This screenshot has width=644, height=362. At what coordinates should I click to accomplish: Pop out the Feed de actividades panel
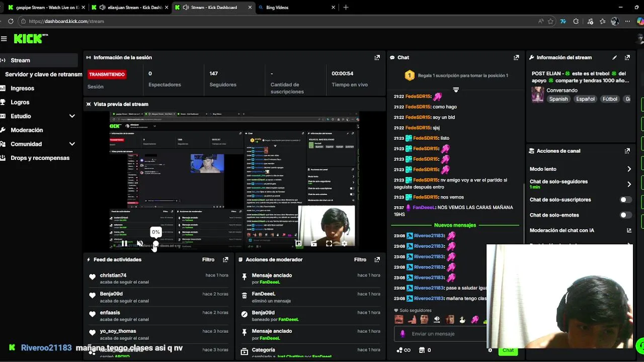225,260
